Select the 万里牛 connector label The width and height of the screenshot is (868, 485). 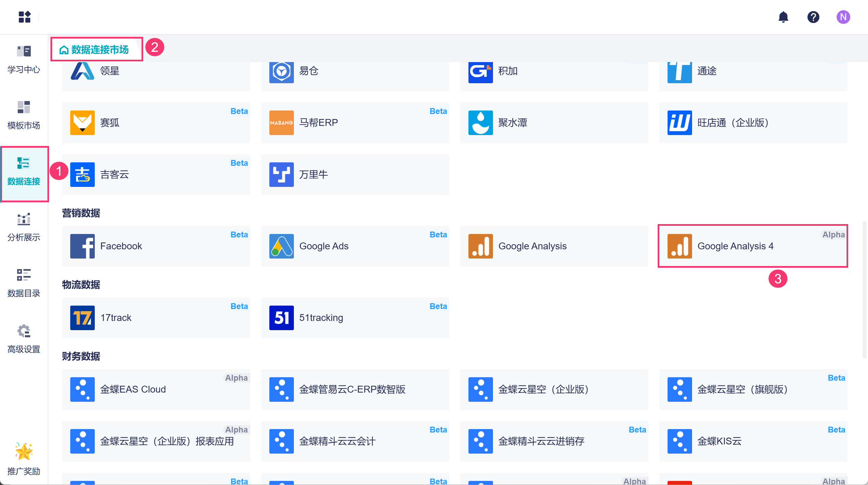[x=314, y=175]
